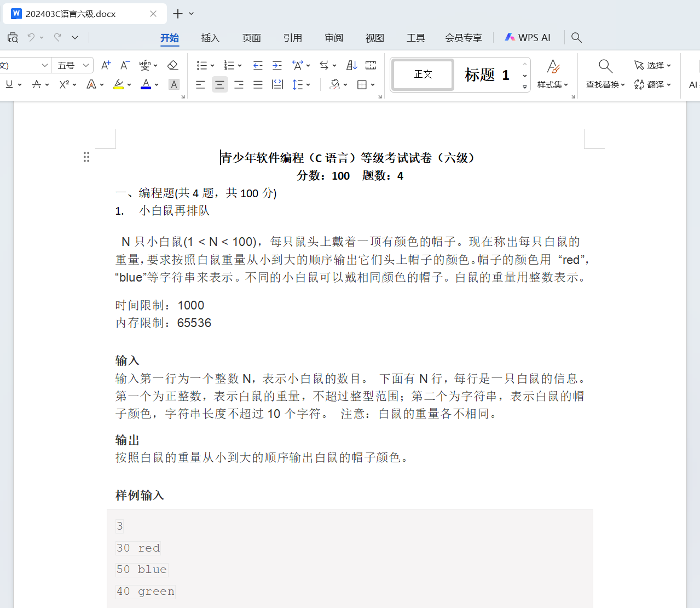
Task: Click the sample input code block
Action: click(350, 559)
